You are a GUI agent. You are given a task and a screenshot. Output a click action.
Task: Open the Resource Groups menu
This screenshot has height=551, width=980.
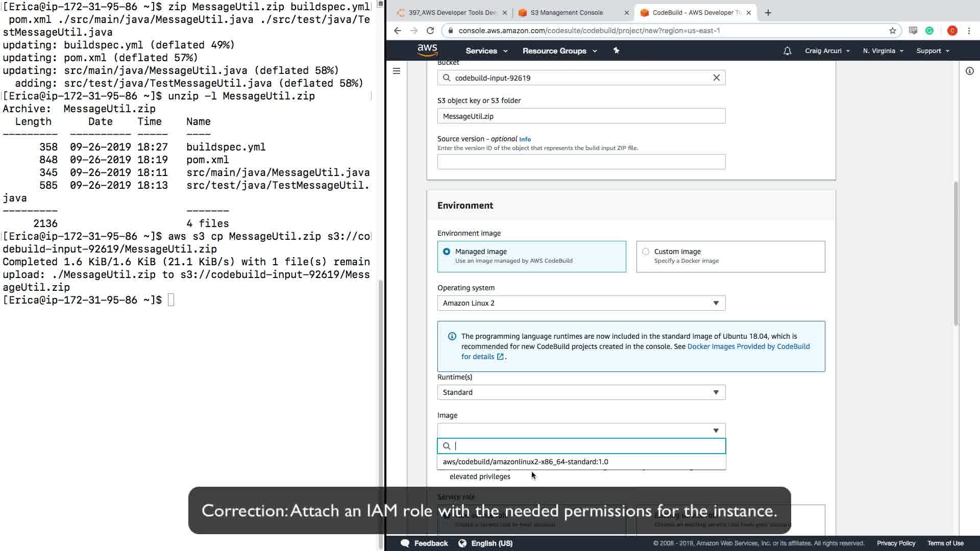(x=559, y=51)
